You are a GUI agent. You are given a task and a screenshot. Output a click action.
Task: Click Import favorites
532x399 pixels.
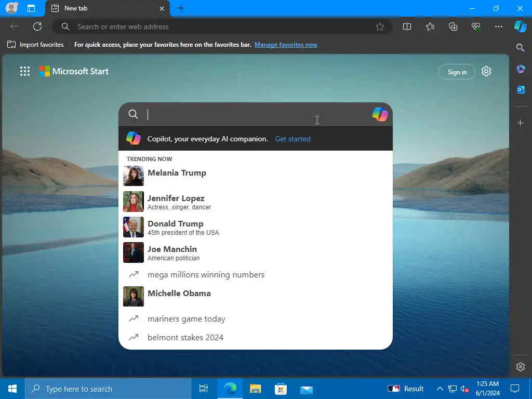point(35,45)
